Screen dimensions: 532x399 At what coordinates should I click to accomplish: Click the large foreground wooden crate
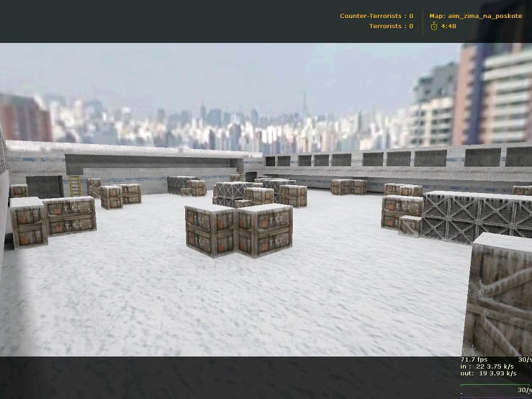[x=497, y=294]
